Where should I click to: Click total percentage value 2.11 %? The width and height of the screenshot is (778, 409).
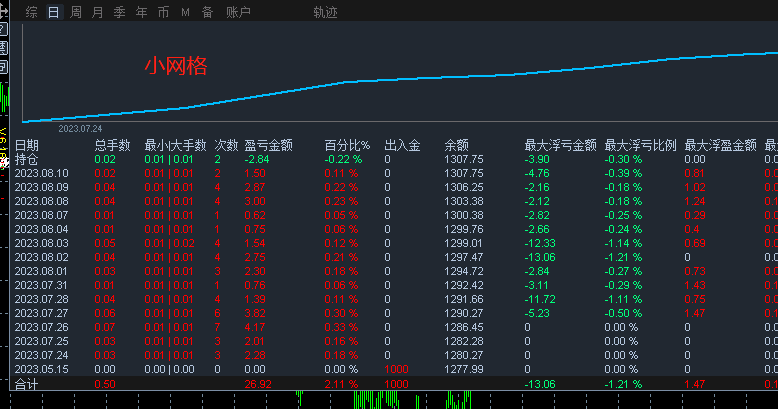coord(341,384)
